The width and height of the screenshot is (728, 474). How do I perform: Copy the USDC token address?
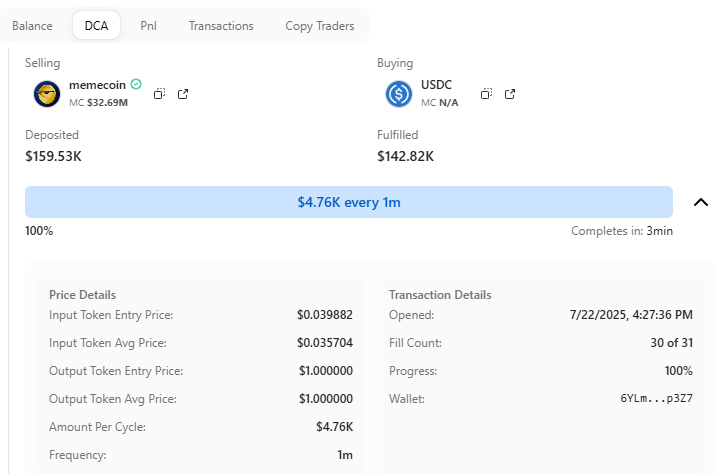[486, 94]
